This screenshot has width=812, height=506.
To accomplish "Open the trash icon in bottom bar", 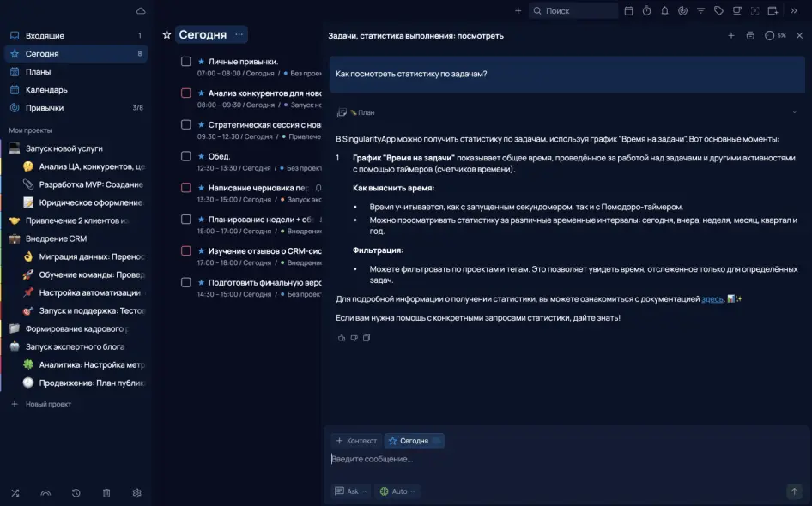I will [106, 493].
